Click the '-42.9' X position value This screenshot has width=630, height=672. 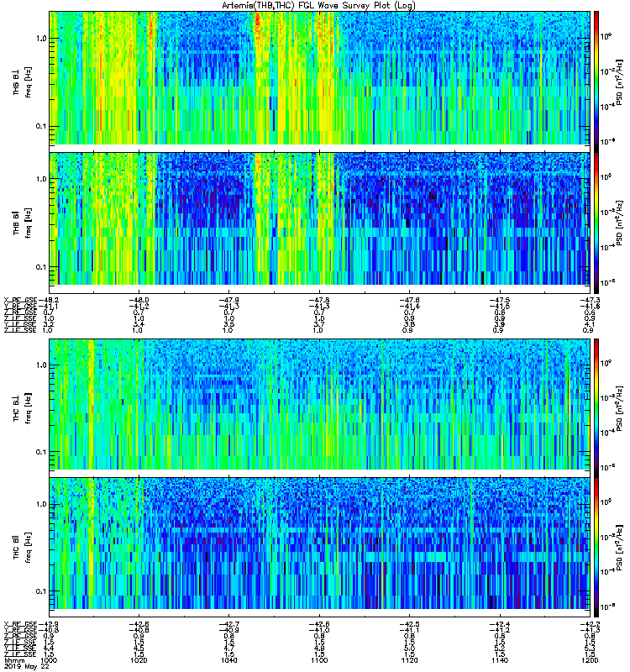(49, 624)
